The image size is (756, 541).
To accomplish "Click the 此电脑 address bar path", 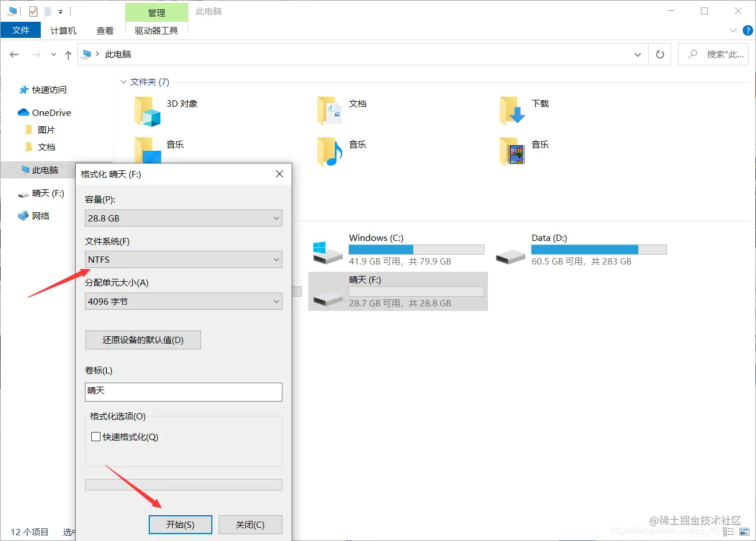I will pos(118,55).
